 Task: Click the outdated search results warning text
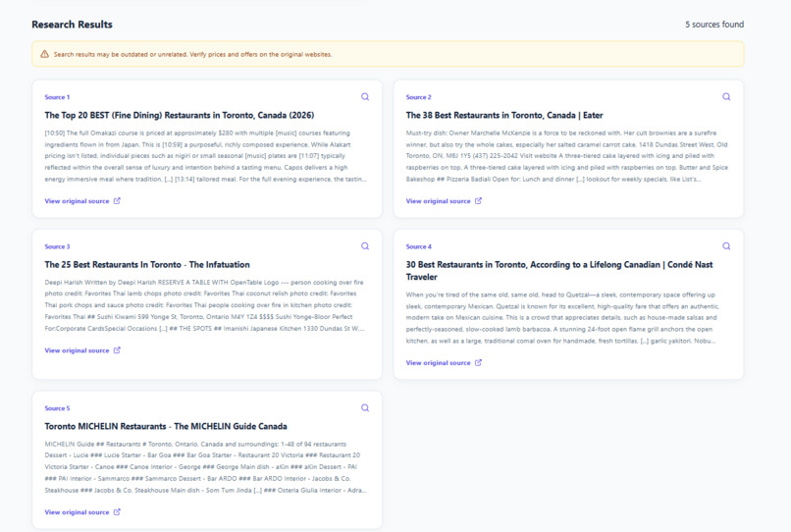(x=192, y=54)
